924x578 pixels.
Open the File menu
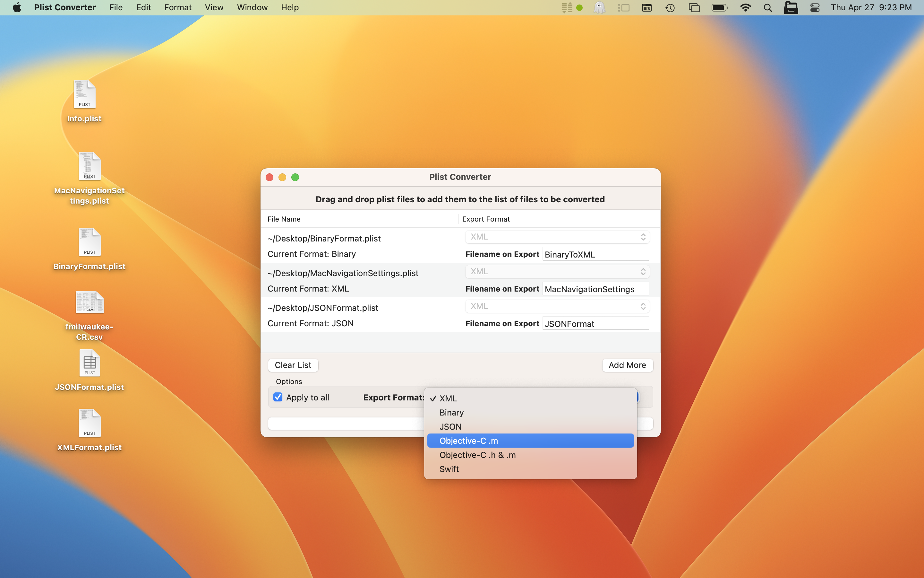pos(116,7)
